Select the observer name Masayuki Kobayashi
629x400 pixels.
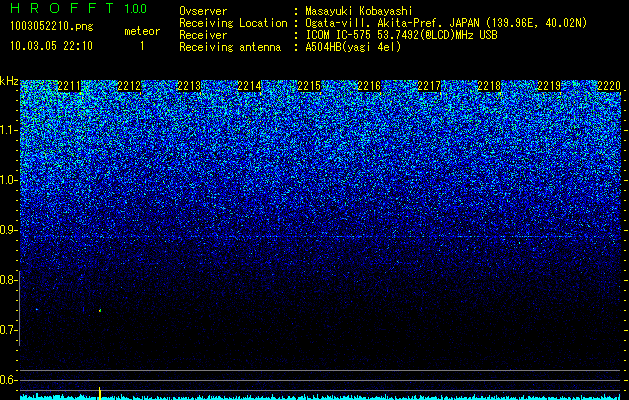359,11
